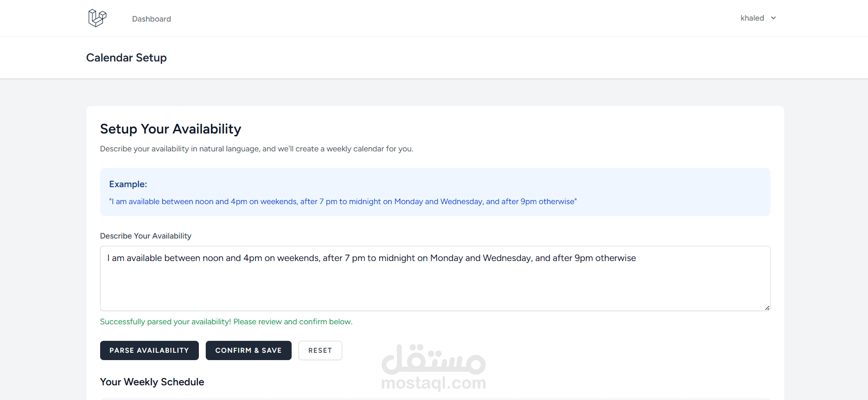
Task: Click the Laravel logo icon
Action: tap(97, 18)
